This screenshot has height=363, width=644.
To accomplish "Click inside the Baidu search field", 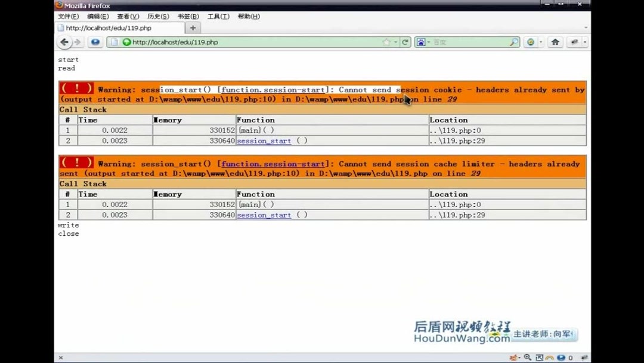I will pyautogui.click(x=471, y=42).
